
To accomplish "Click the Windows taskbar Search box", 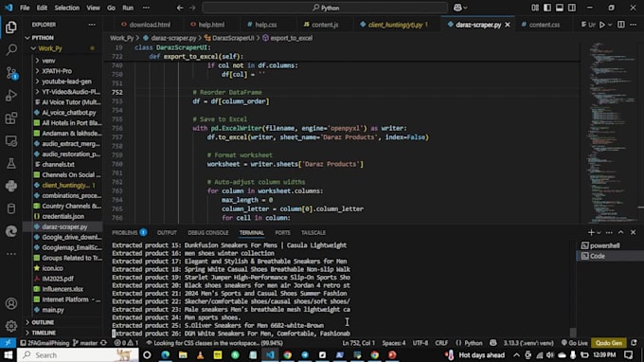I will pos(78,355).
